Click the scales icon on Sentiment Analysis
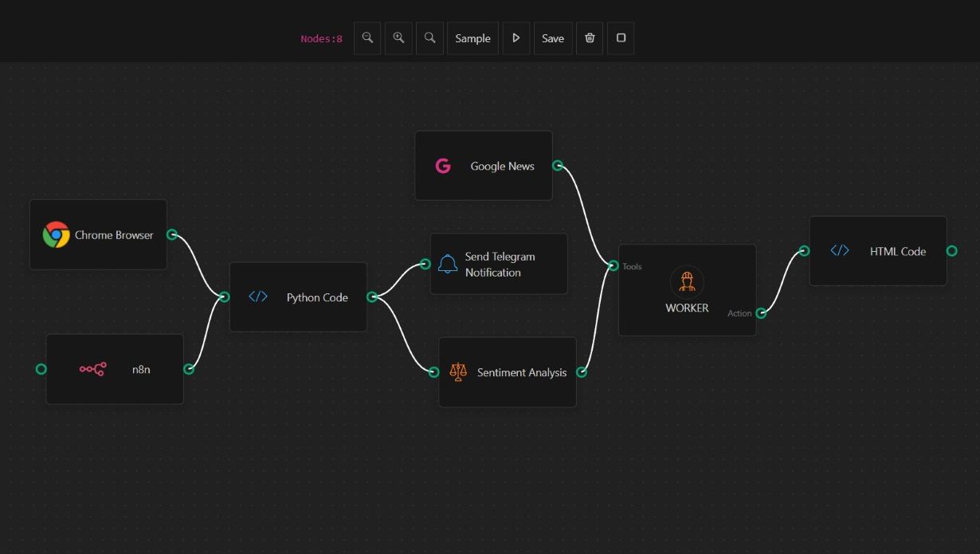The width and height of the screenshot is (980, 554). 457,371
